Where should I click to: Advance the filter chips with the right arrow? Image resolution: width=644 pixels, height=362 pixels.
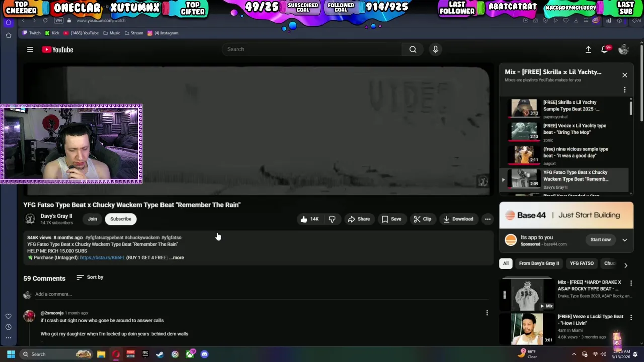(626, 265)
